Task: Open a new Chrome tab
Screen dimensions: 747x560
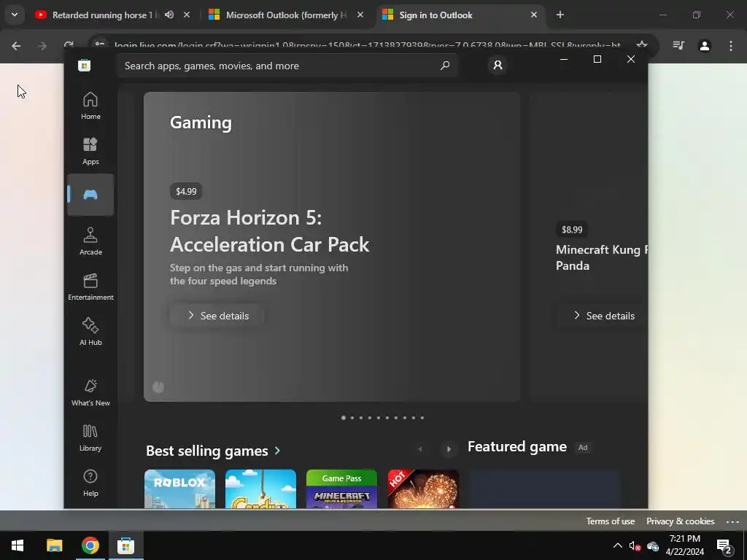Action: 560,15
